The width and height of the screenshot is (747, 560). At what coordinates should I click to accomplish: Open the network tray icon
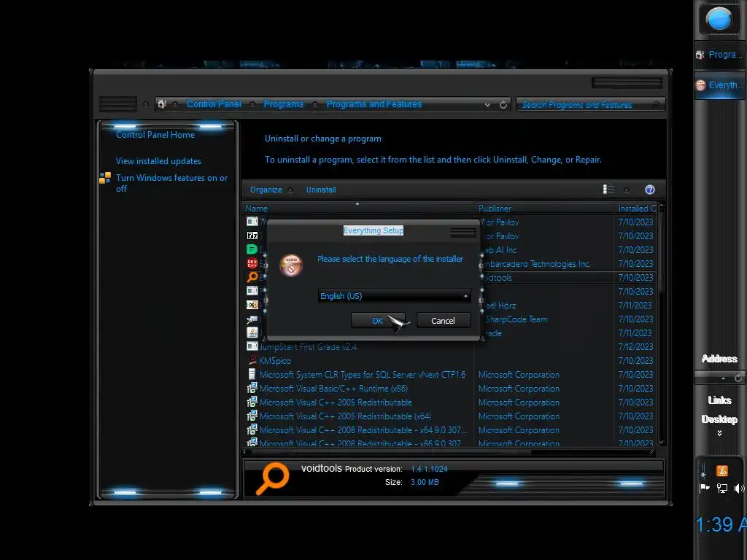point(721,488)
